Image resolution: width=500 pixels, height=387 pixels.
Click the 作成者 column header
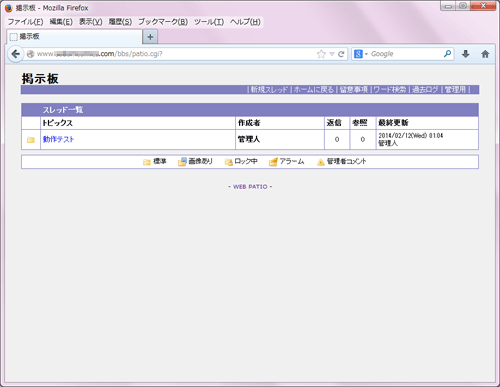coord(249,123)
